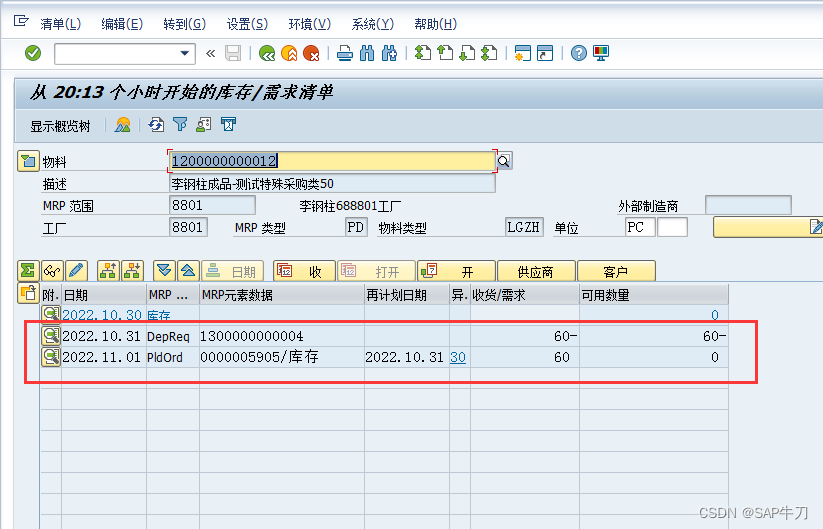Click the Filter funnel icon
Screen dimensions: 823x529
180,125
